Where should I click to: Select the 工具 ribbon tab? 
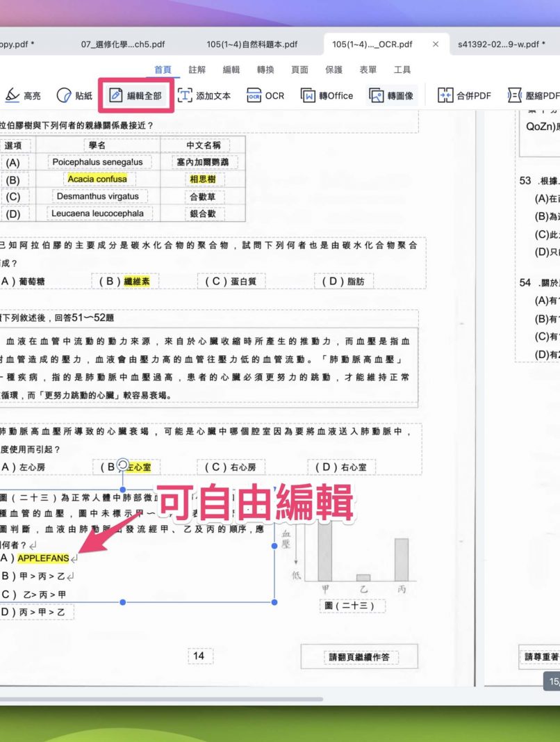[402, 70]
